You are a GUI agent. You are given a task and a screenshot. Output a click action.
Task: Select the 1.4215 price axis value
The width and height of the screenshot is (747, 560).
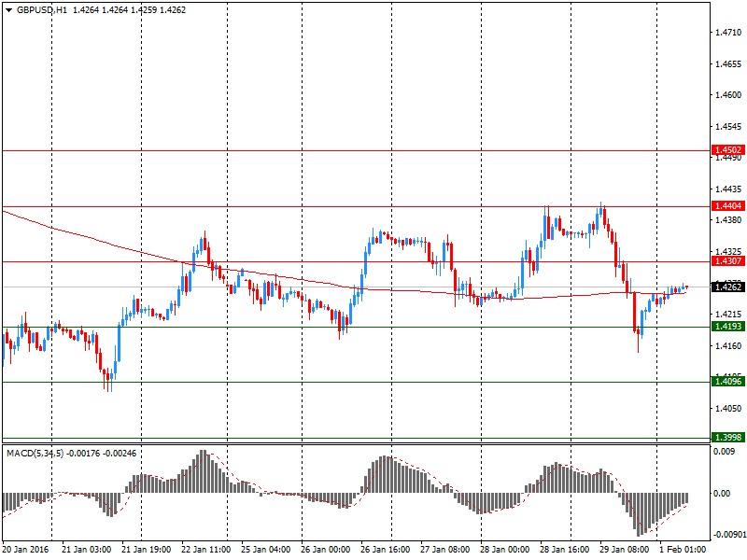(x=728, y=315)
